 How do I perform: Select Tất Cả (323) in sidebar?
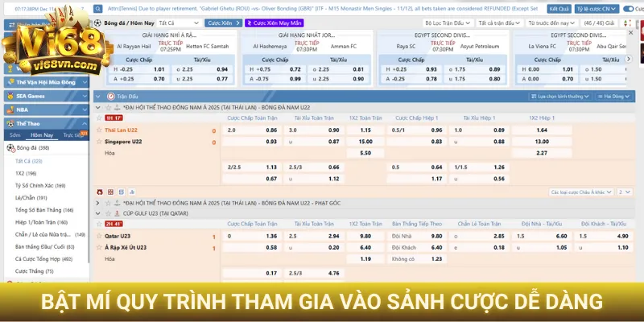click(29, 161)
